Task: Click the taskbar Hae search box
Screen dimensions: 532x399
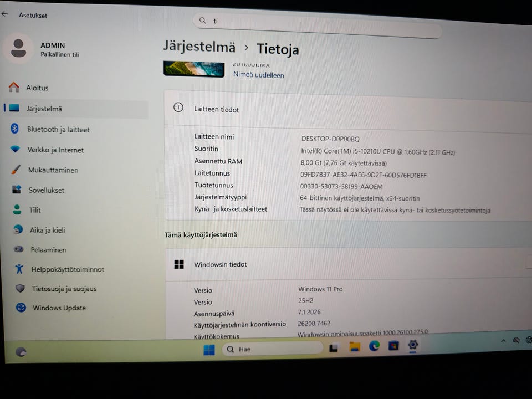Action: (272, 349)
